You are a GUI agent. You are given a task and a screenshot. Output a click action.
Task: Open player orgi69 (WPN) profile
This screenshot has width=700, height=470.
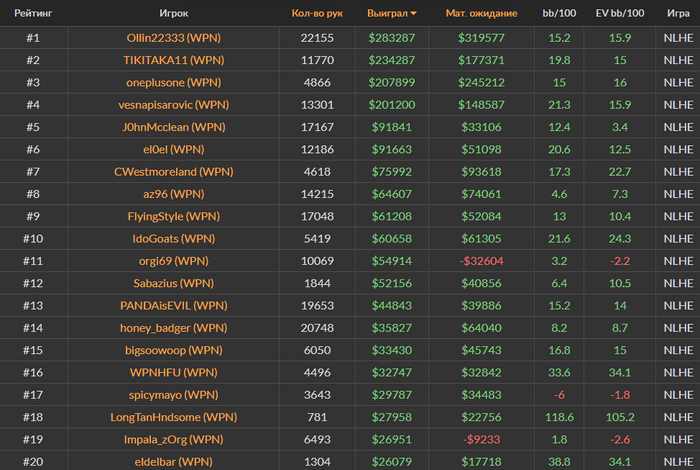[x=174, y=261]
